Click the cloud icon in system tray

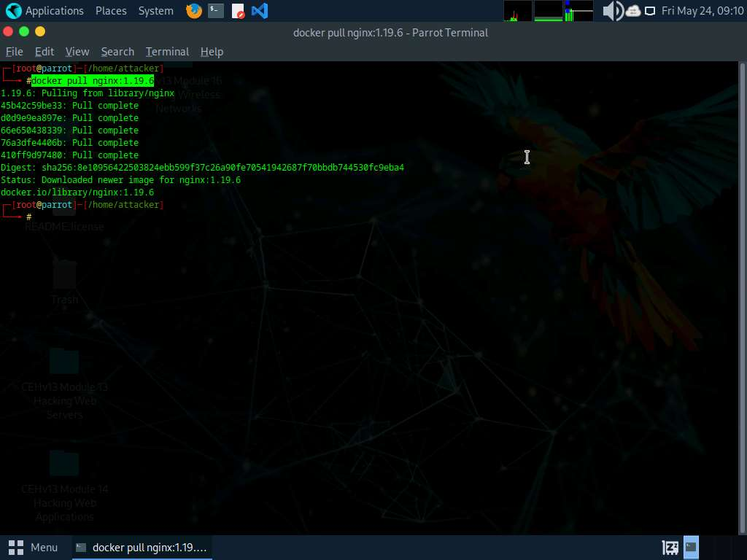[x=632, y=11]
